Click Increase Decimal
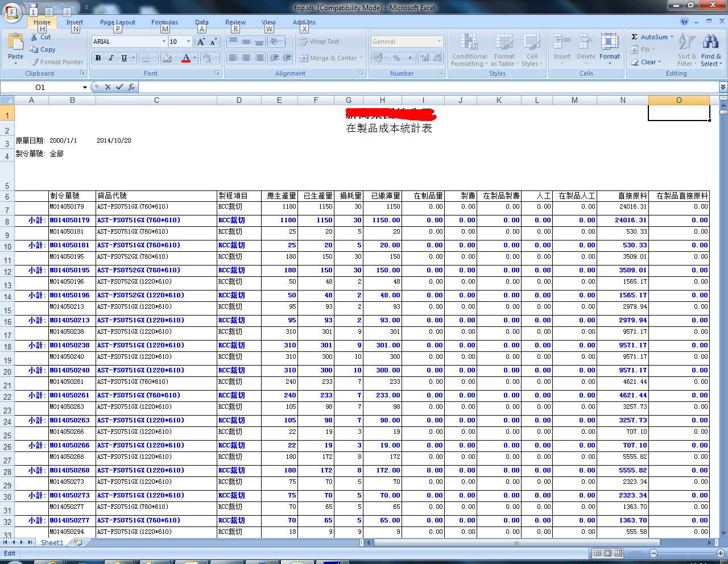Viewport: 728px width, 564px height. (x=425, y=58)
